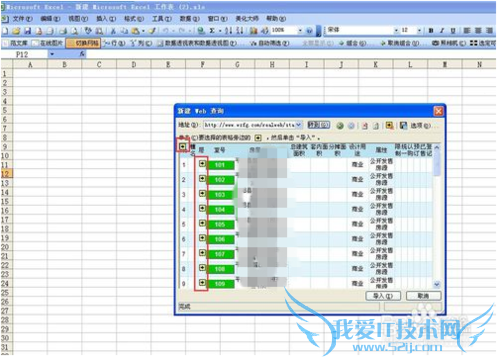Click the AutoSum sigma icon

tap(212, 31)
